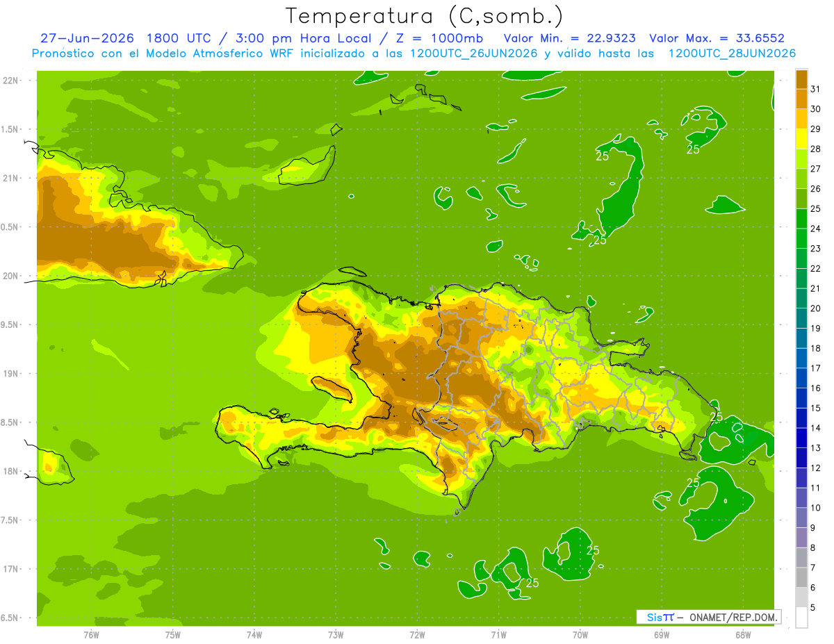Click the '70W' longitude label
This screenshot has width=834, height=644.
click(x=580, y=634)
